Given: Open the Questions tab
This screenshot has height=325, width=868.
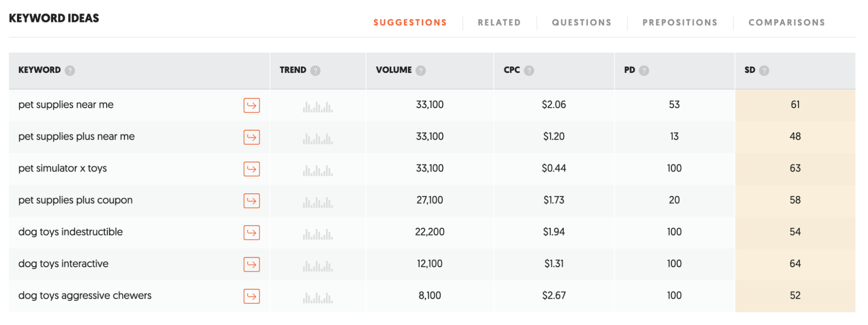Looking at the screenshot, I should pyautogui.click(x=581, y=23).
